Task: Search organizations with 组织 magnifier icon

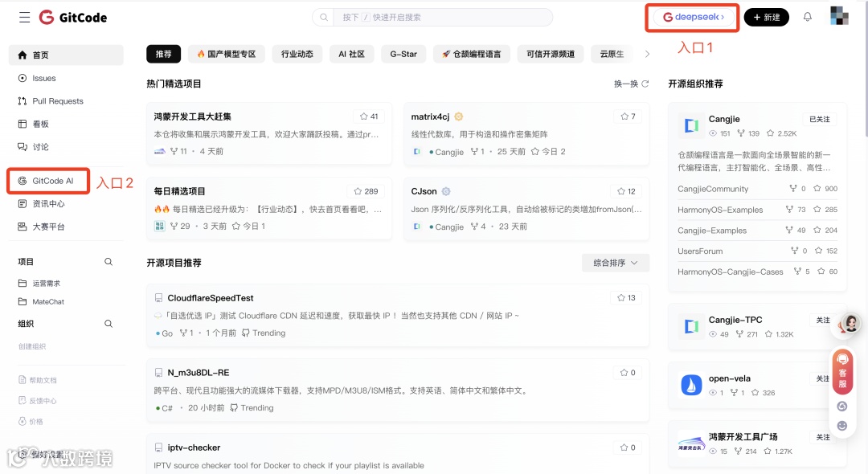Action: point(108,324)
